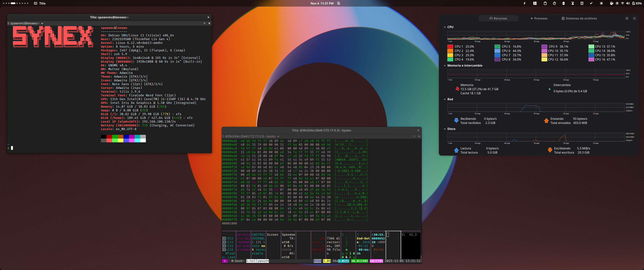Screen dimensions: 644x270
Task: Click the hourglass timer icon in the tray
Action: [573, 4]
